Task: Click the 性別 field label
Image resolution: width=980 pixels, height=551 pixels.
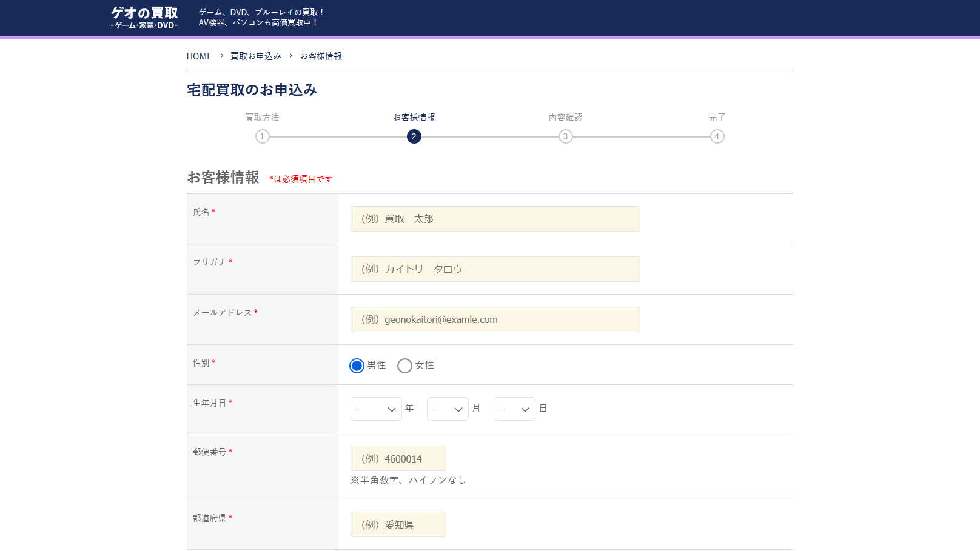Action: click(204, 363)
